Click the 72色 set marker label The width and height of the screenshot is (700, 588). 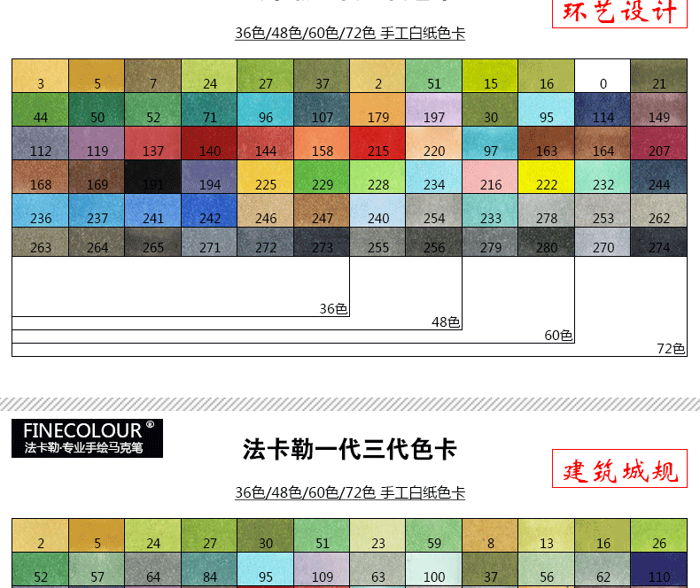coord(671,348)
